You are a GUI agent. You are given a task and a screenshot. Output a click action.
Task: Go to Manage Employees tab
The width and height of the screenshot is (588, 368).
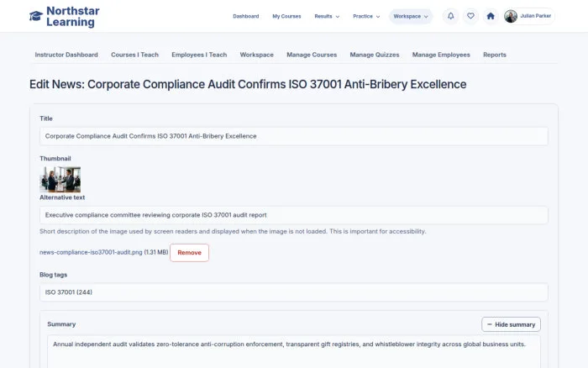[x=441, y=55]
